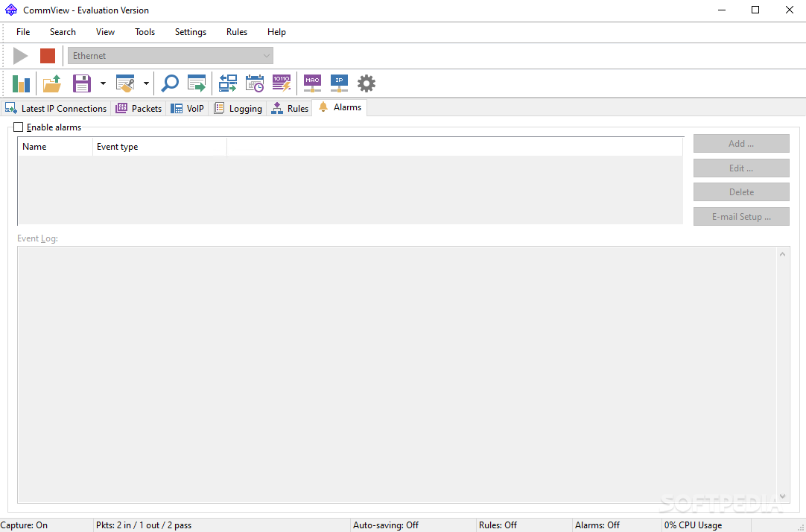Open the scheduler calendar clock icon
Screen dimensions: 806x532
click(x=255, y=83)
